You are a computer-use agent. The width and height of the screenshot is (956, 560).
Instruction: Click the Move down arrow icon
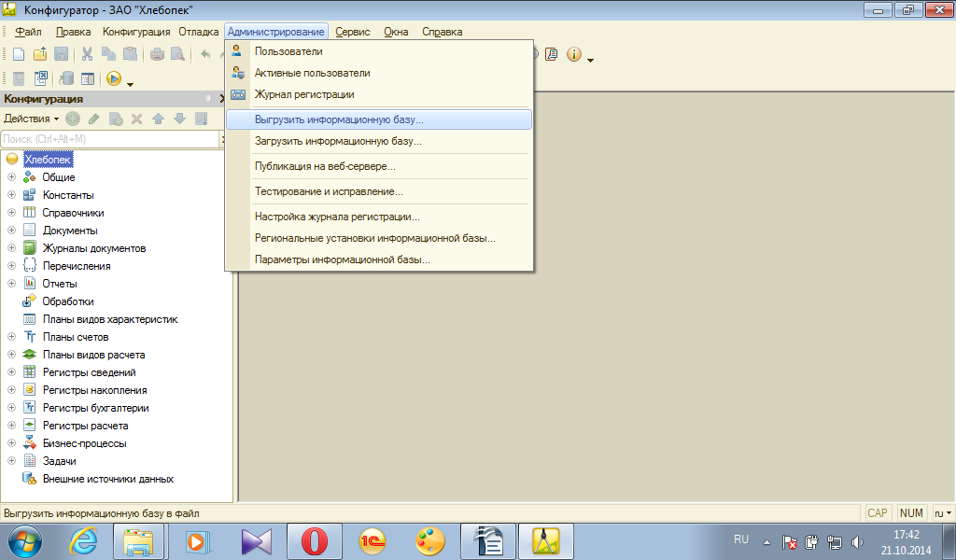[179, 119]
